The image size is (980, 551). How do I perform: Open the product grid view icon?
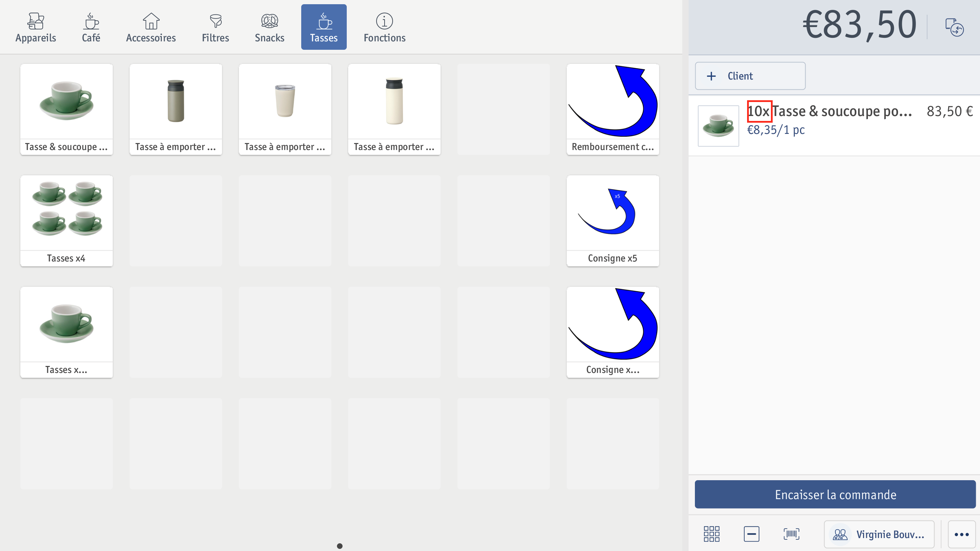click(711, 534)
